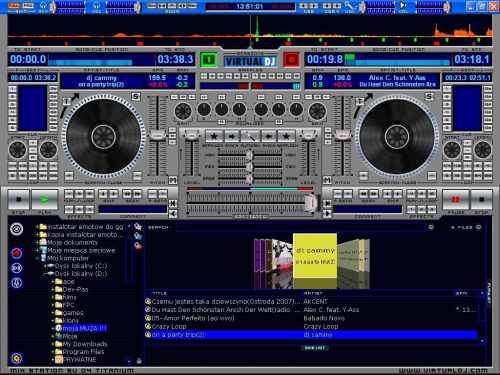500x375 pixels.
Task: Click the left deck turntable platter
Action: [x=104, y=137]
